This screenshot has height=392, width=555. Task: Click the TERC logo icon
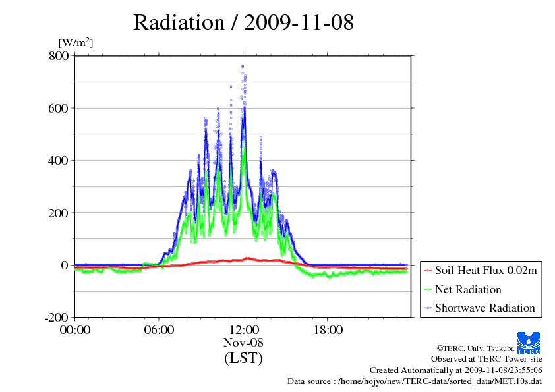tap(529, 343)
